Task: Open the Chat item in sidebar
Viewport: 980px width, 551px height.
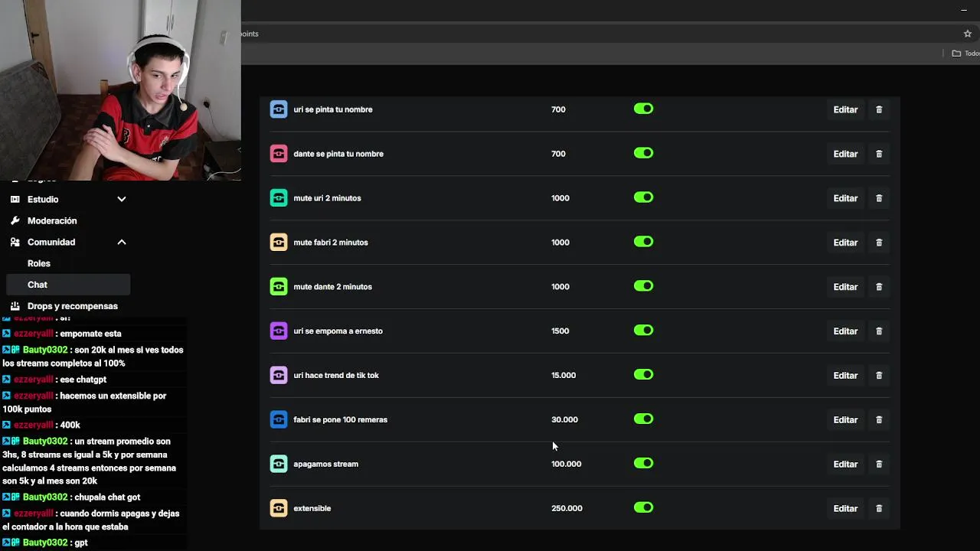Action: tap(38, 285)
